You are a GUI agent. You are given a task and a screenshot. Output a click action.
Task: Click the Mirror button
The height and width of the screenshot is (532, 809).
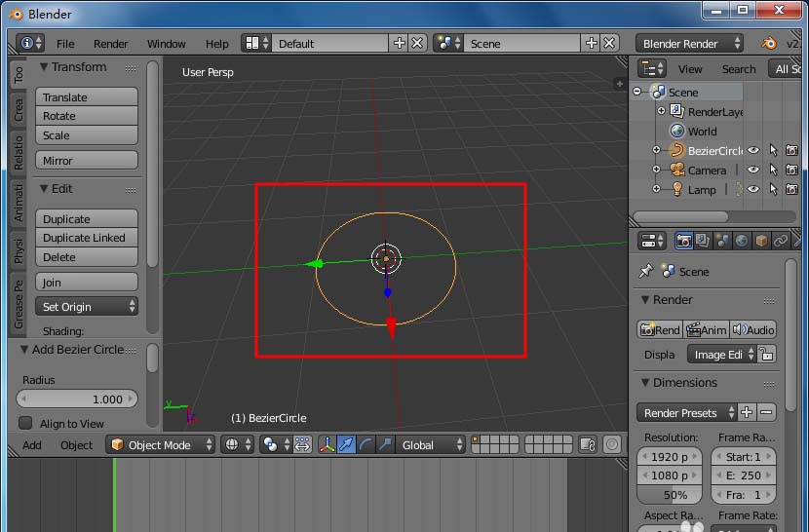click(x=87, y=161)
